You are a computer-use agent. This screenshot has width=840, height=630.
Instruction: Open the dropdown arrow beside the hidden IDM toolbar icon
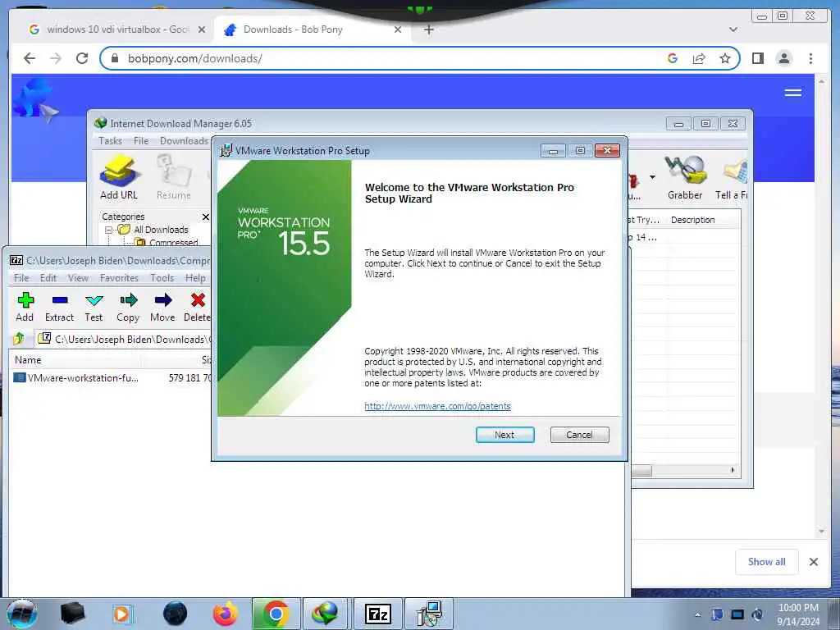pyautogui.click(x=652, y=177)
